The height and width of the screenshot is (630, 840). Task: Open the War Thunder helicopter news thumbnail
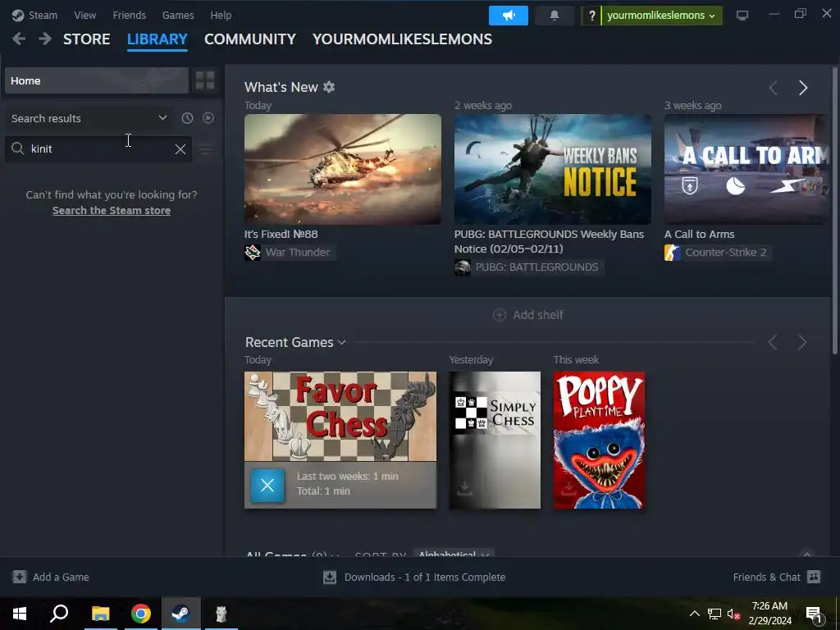pyautogui.click(x=343, y=169)
